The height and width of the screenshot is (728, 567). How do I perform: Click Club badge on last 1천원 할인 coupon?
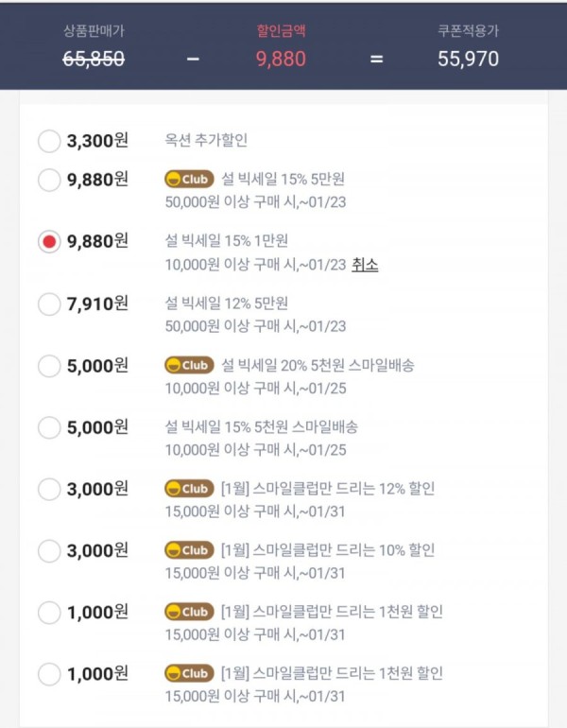(189, 673)
